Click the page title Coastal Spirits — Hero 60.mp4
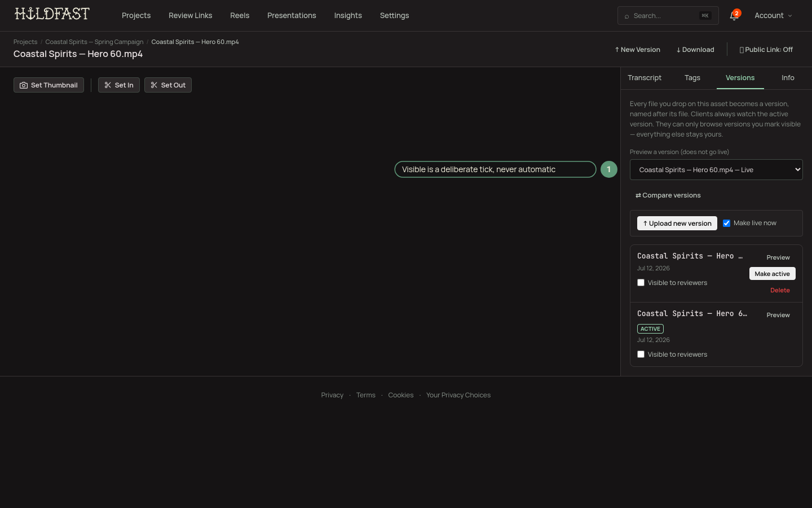Screen dimensions: 812x508 [x=78, y=54]
